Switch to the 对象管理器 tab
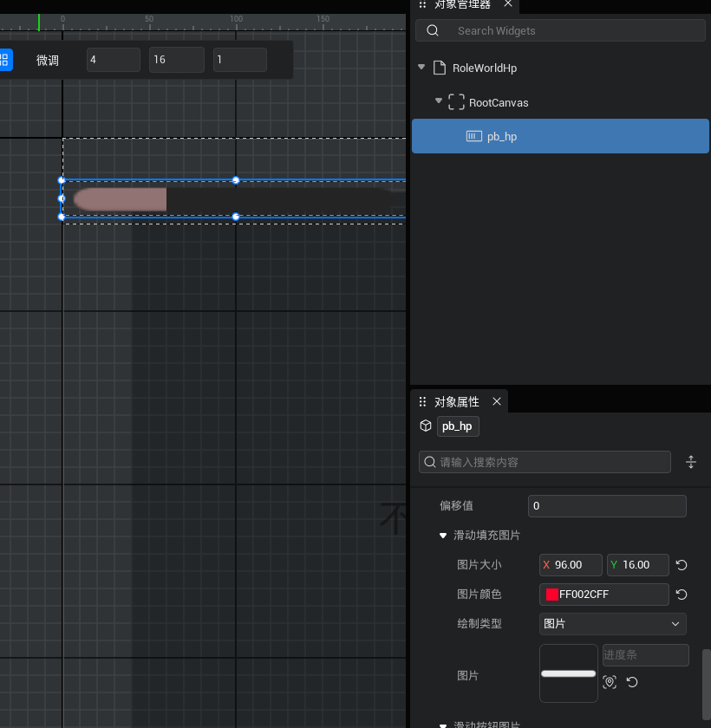Viewport: 711px width, 728px height. [x=462, y=4]
